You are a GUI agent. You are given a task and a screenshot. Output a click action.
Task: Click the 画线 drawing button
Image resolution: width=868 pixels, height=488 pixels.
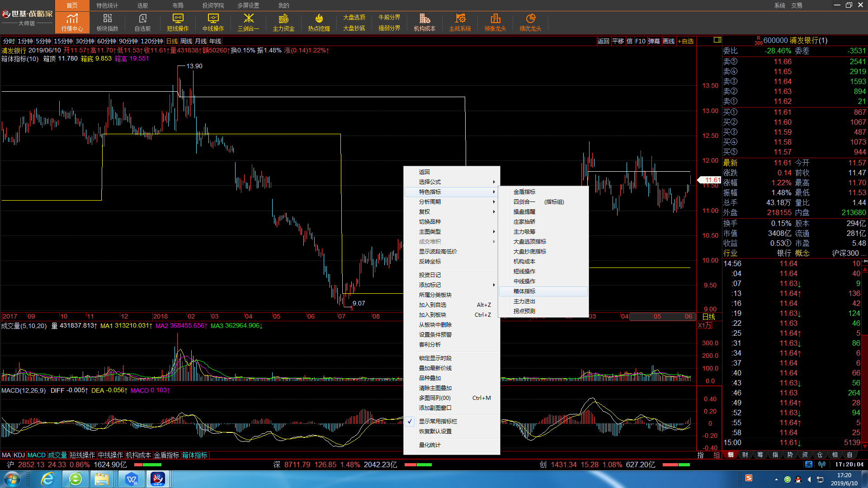click(x=669, y=41)
